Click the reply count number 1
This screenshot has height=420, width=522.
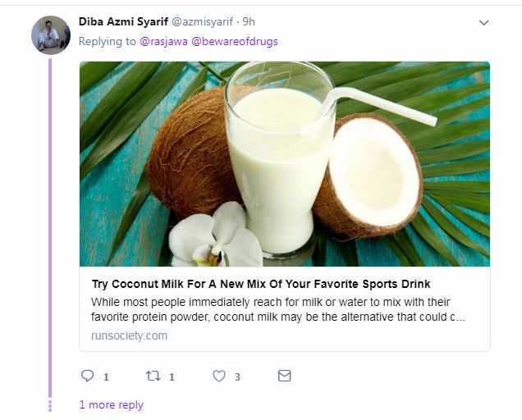click(106, 377)
